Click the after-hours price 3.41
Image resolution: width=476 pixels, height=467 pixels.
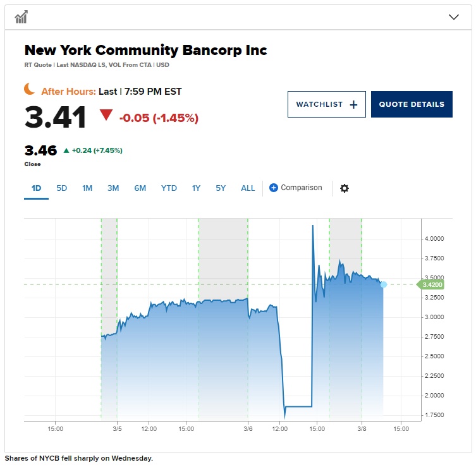click(x=55, y=117)
